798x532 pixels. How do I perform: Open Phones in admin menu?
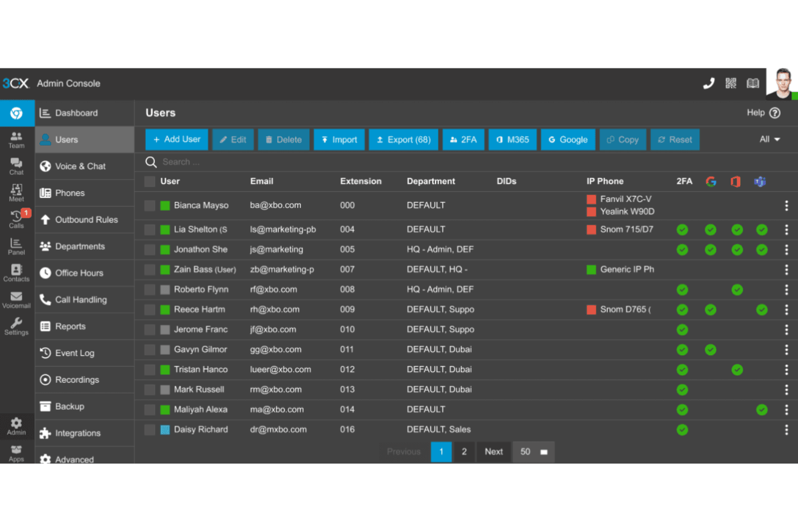click(85, 193)
